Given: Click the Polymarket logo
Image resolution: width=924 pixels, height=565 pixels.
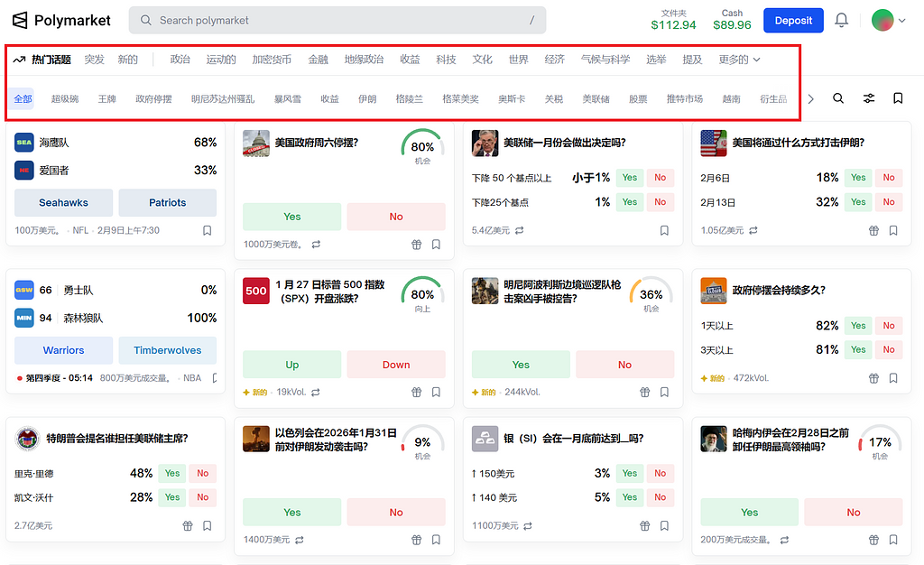Looking at the screenshot, I should pyautogui.click(x=62, y=20).
